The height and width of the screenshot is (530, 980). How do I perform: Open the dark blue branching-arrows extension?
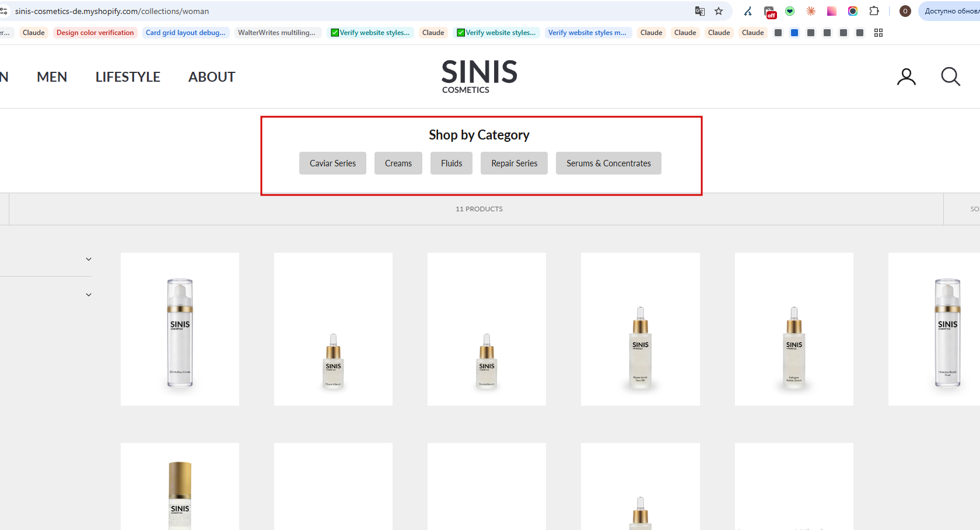coord(748,11)
